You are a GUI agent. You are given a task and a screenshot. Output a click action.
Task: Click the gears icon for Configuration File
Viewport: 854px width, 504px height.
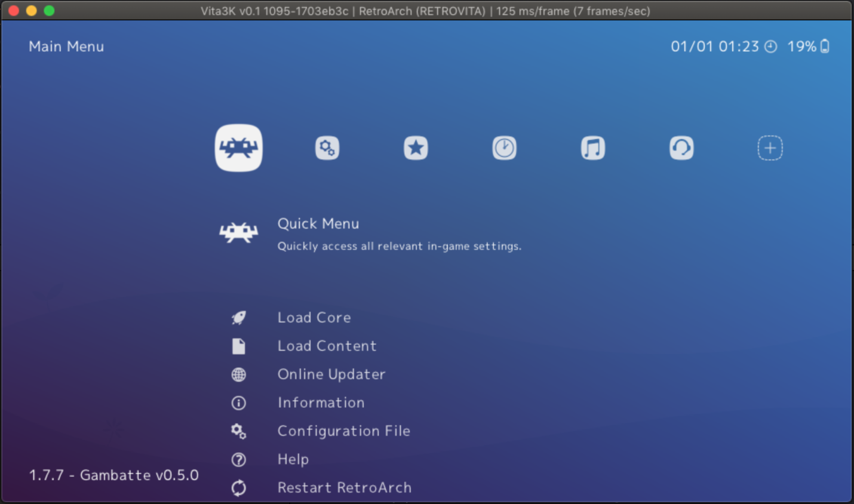tap(238, 431)
